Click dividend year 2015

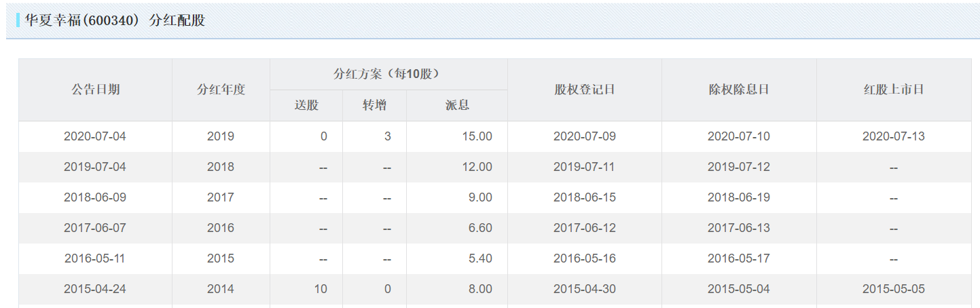(x=221, y=258)
